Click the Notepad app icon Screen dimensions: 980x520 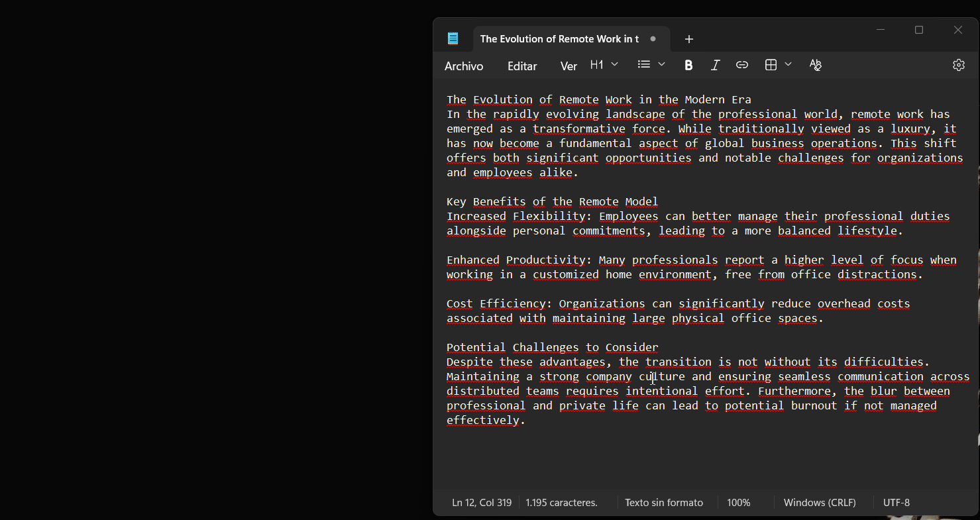tap(453, 38)
